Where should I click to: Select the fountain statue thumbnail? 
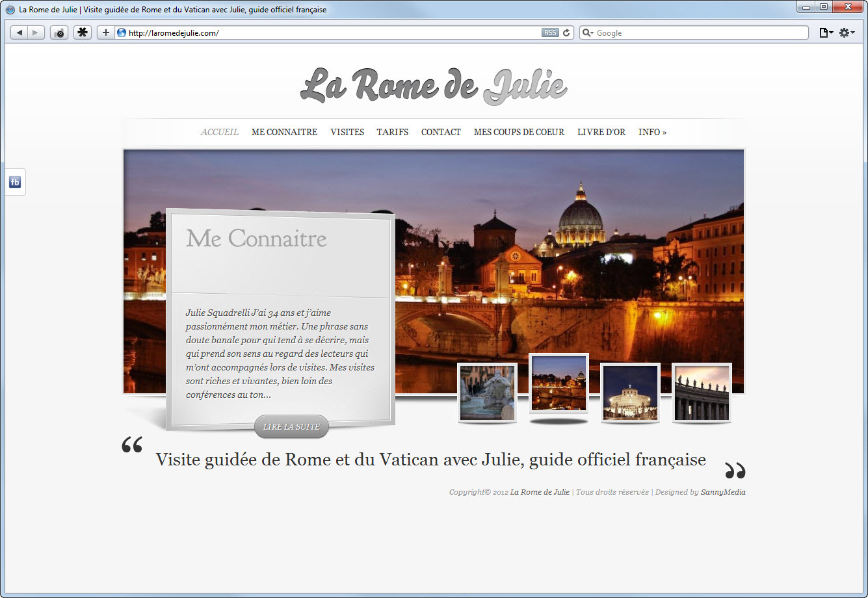pos(487,393)
